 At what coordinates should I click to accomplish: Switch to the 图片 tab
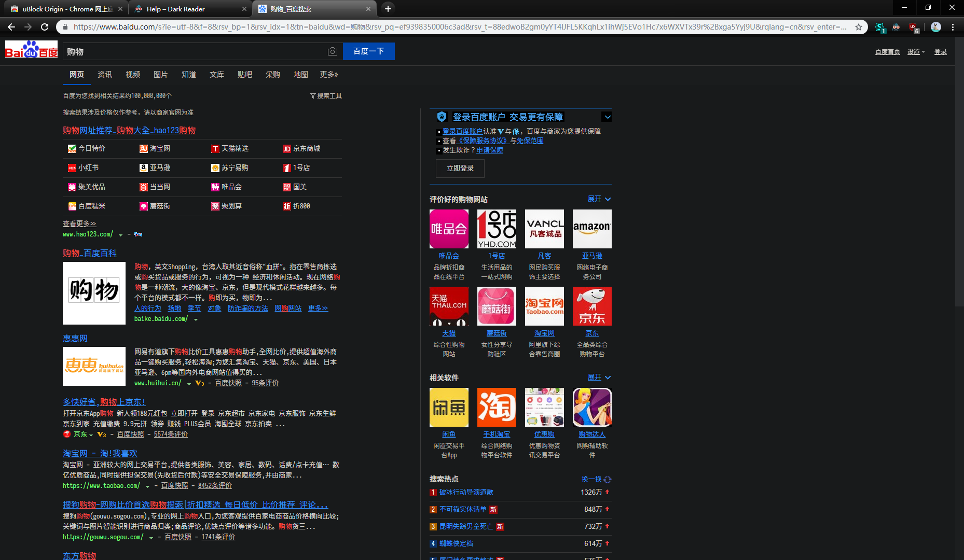161,75
